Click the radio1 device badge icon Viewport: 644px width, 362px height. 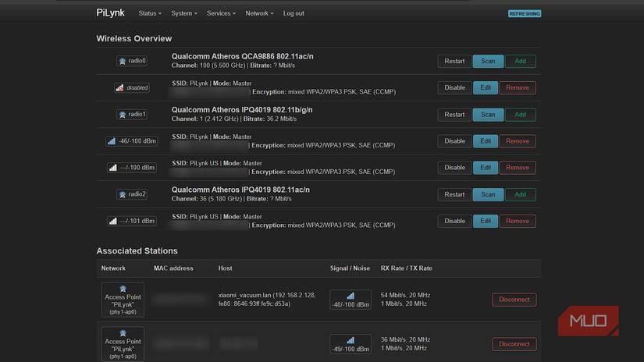pos(132,114)
